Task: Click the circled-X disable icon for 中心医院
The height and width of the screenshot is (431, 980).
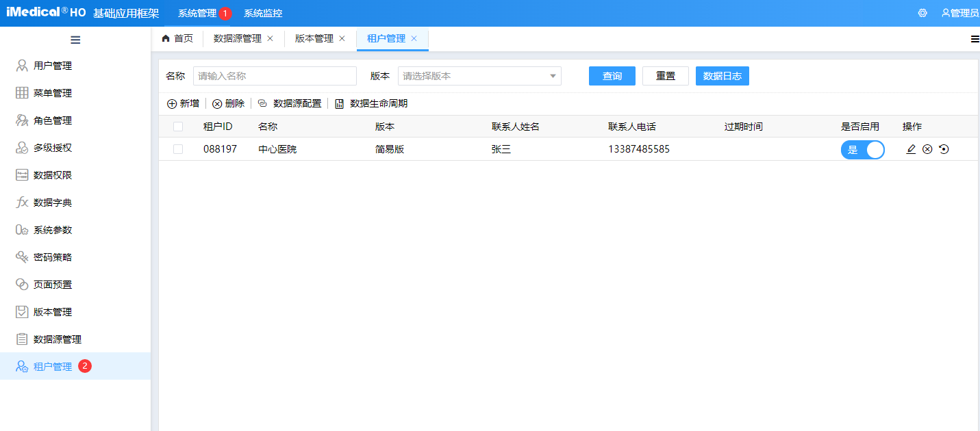Action: point(927,148)
